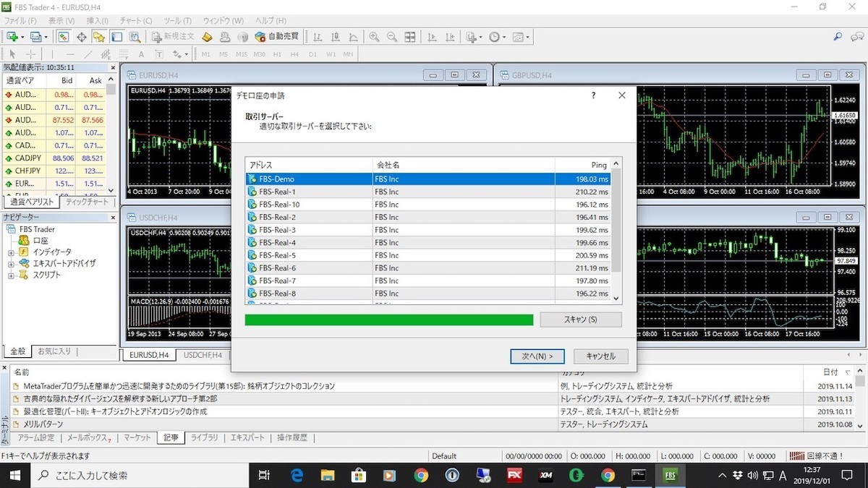This screenshot has width=868, height=488.
Task: Toggle the Market Watch window icon
Action: pos(64,36)
